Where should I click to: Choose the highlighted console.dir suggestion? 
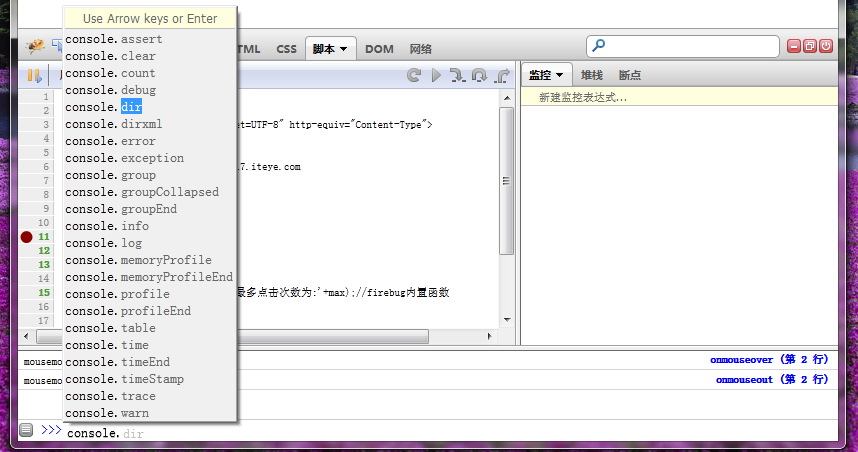150,107
